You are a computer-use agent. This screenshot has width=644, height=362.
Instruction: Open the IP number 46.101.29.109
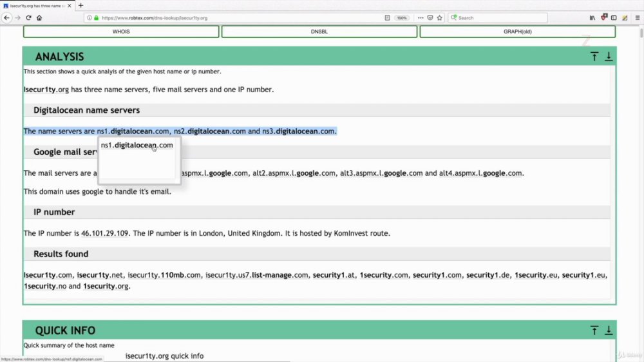click(105, 233)
